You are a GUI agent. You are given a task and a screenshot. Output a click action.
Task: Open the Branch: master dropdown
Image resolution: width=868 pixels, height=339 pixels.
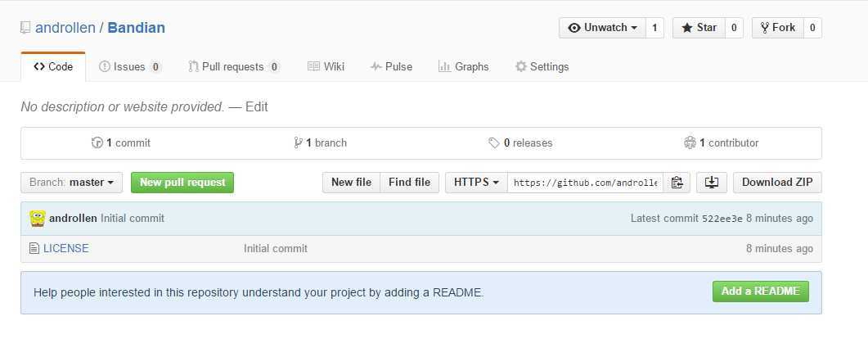click(x=71, y=183)
